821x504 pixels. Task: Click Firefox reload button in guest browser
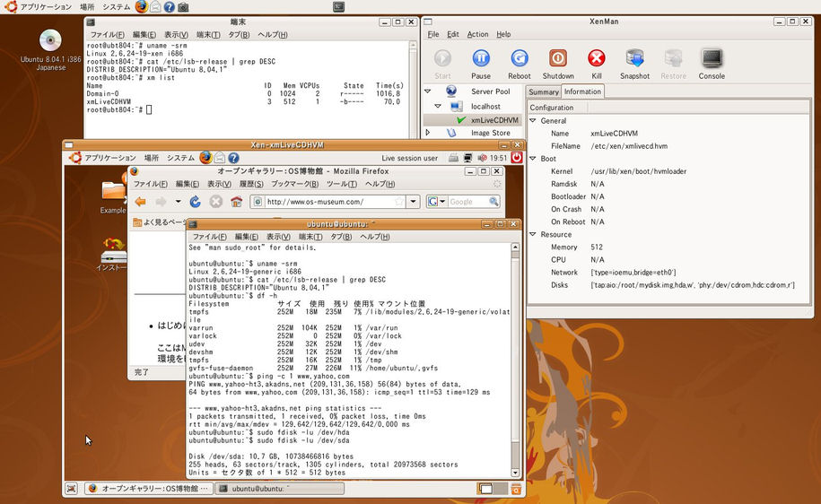click(x=196, y=202)
